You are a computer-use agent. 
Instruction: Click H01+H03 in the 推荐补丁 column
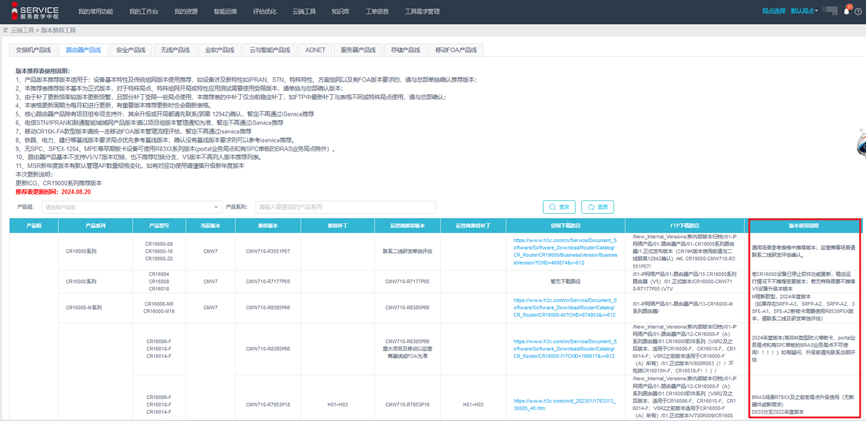pos(337,404)
